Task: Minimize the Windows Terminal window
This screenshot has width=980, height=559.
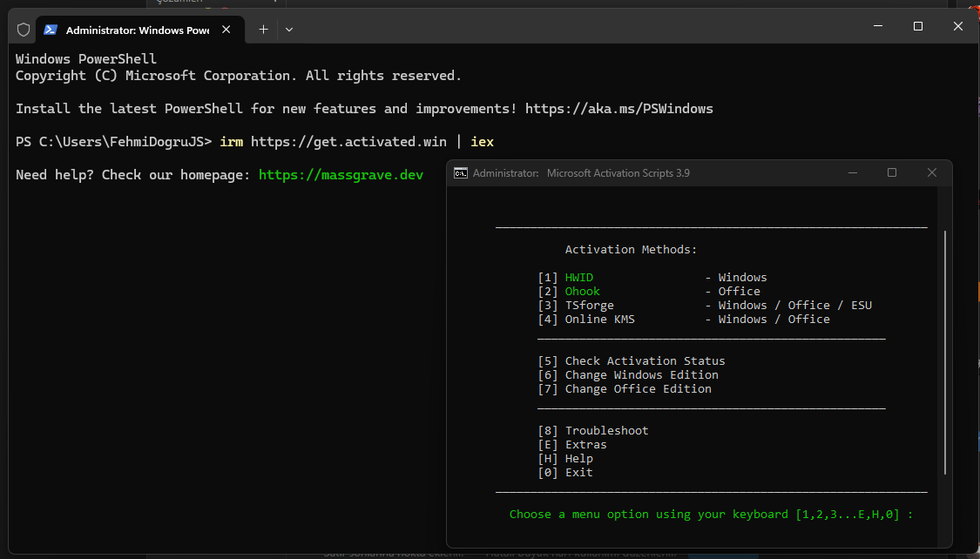Action: click(878, 26)
